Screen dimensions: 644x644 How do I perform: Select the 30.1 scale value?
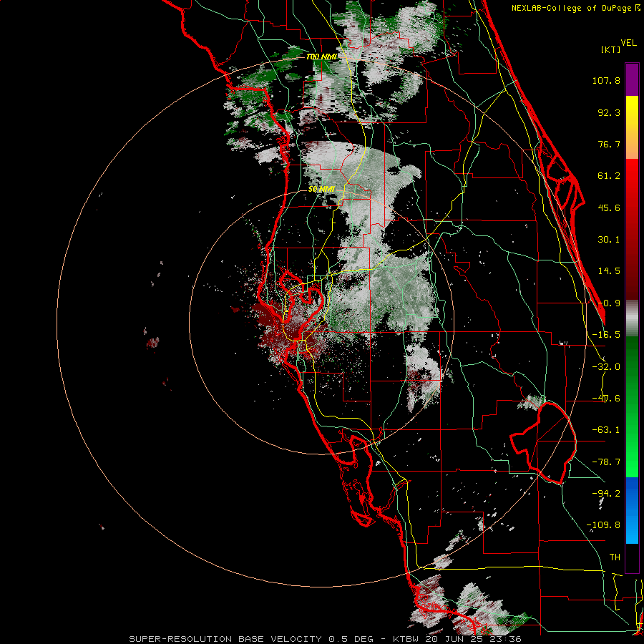[609, 240]
